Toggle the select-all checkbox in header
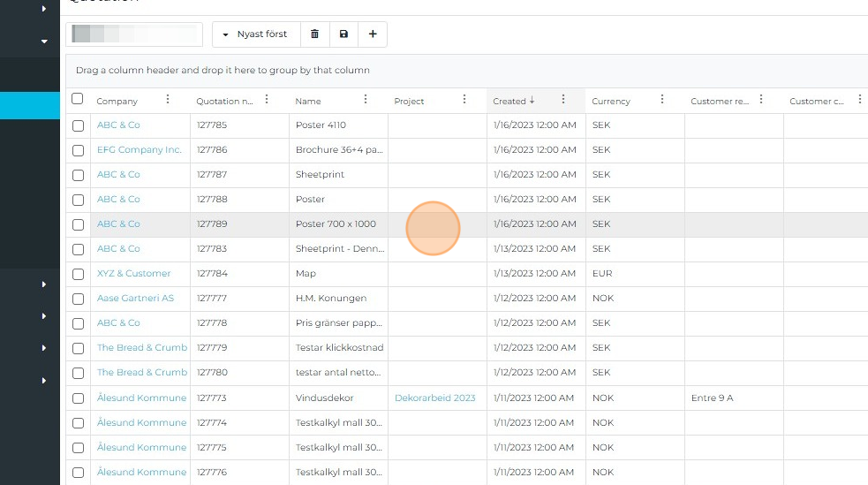Image resolution: width=868 pixels, height=485 pixels. pos(78,100)
